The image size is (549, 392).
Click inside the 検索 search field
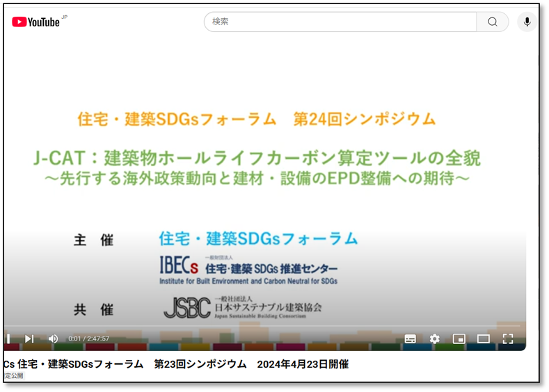click(x=341, y=22)
